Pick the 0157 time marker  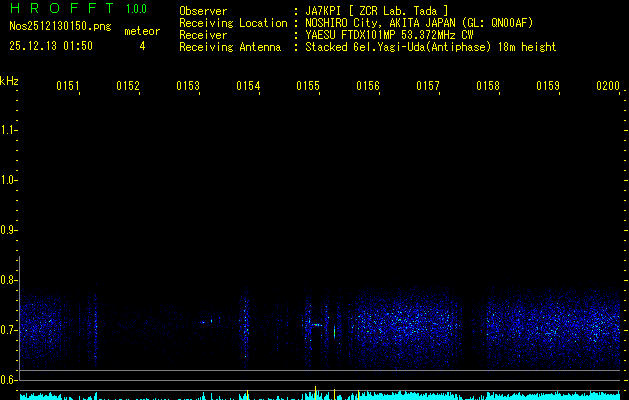point(428,86)
